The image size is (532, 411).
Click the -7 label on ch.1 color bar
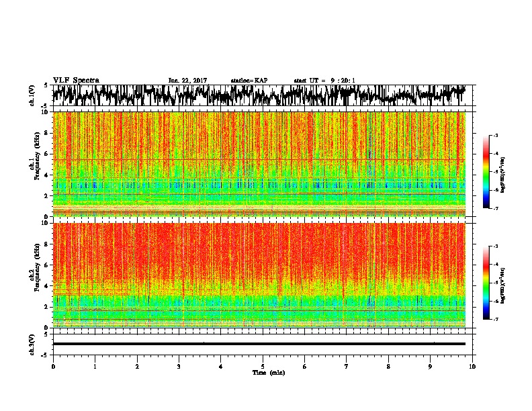tap(496, 208)
